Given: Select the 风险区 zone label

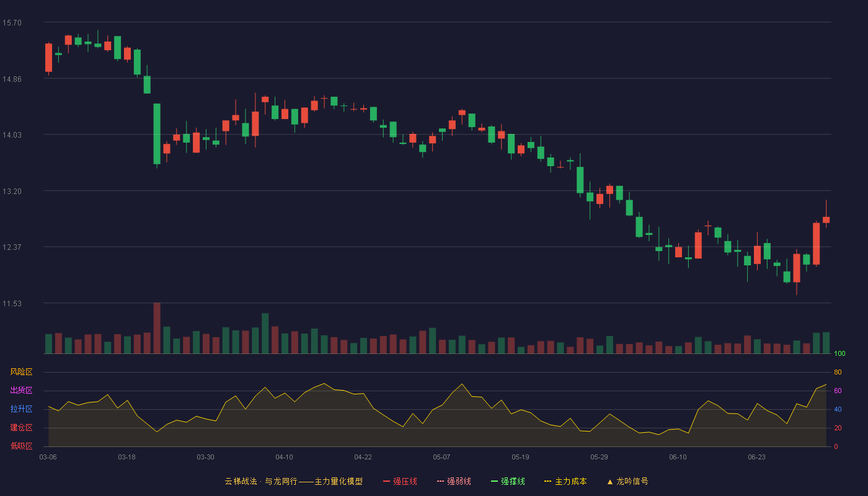Looking at the screenshot, I should point(21,372).
